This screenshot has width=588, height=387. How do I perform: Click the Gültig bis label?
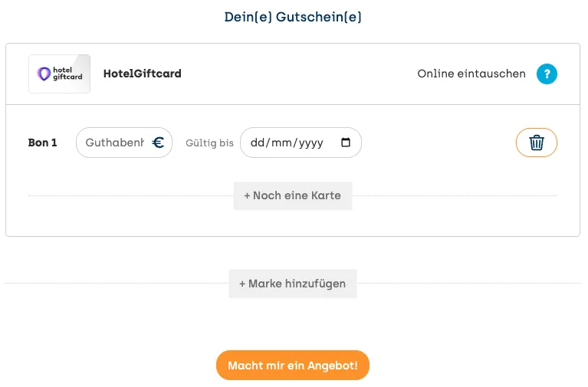209,143
